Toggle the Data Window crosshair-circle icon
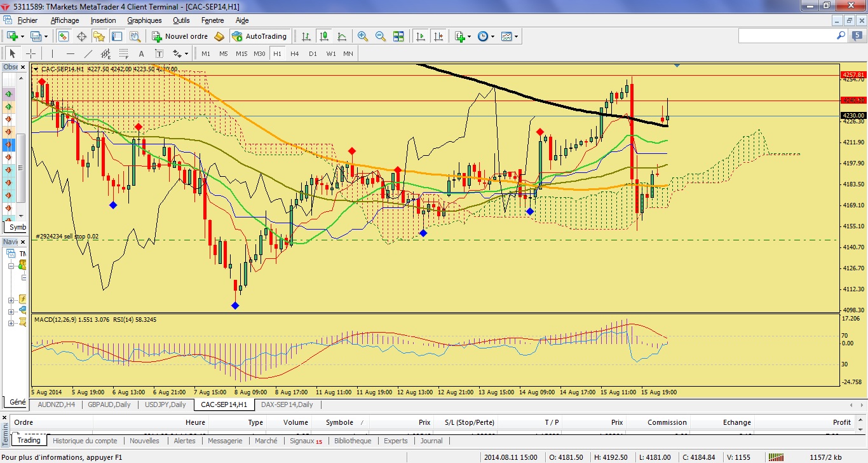 (81, 36)
